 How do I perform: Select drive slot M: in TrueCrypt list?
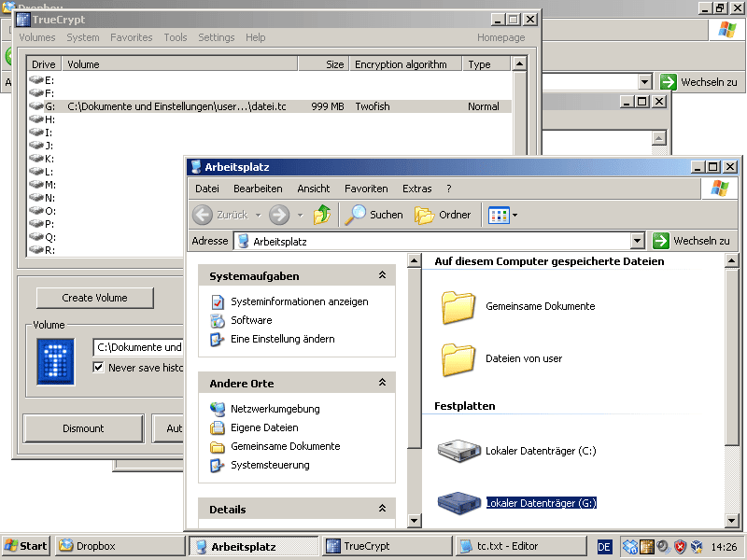click(x=42, y=185)
